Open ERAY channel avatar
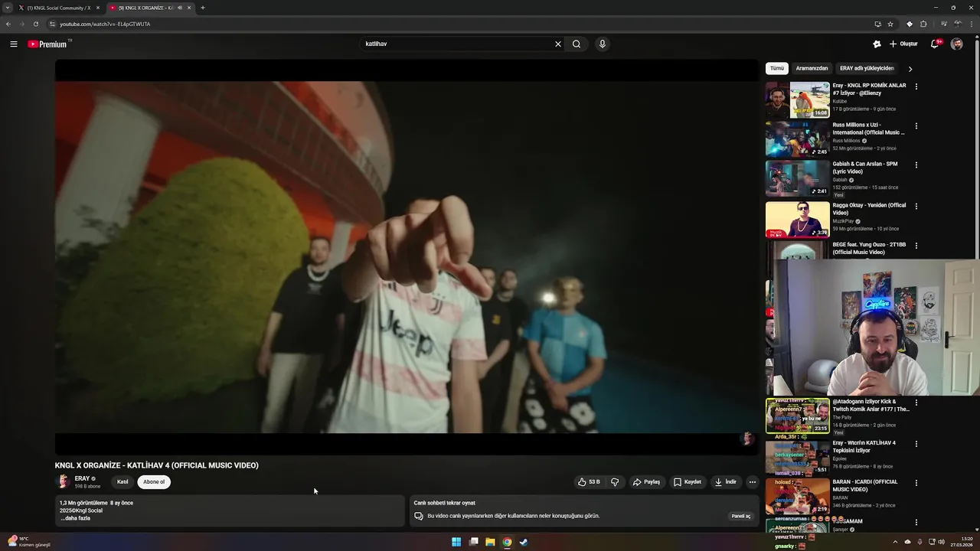The height and width of the screenshot is (551, 980). pyautogui.click(x=63, y=481)
